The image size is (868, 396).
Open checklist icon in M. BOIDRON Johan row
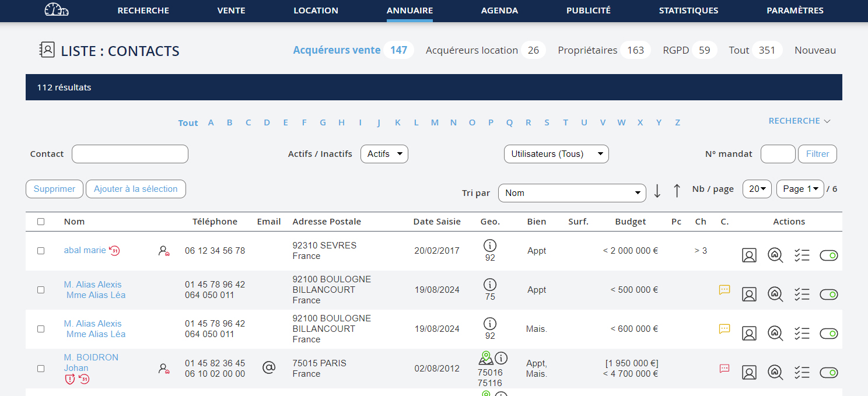[x=801, y=373]
